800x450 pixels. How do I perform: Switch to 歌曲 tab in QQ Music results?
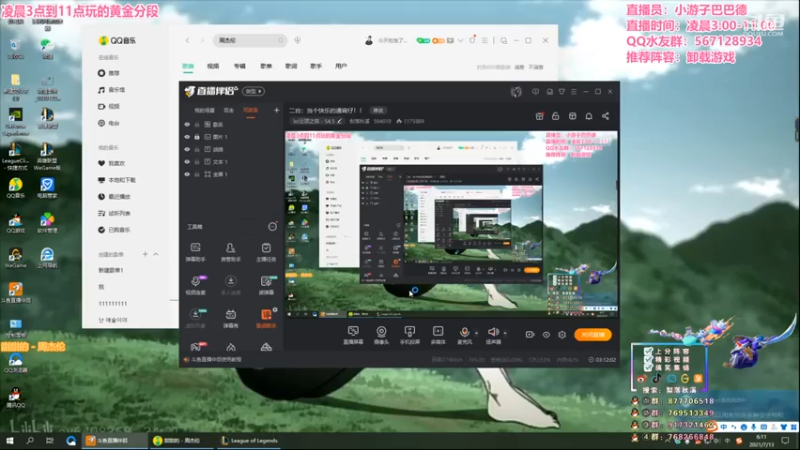(x=188, y=66)
